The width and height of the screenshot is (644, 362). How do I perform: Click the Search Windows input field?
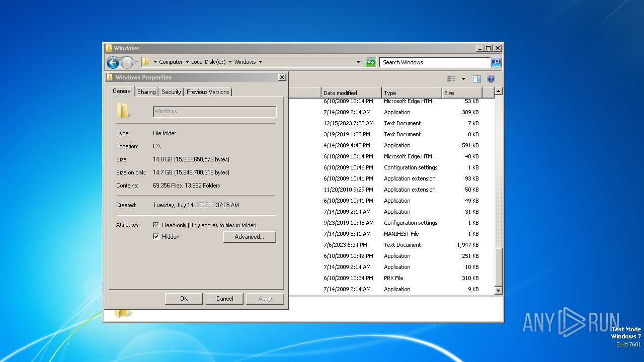tap(434, 62)
